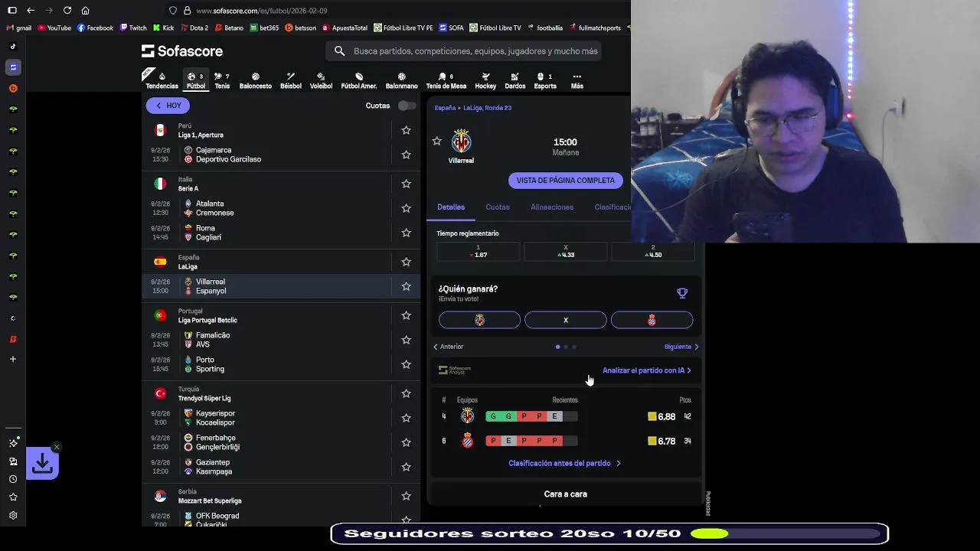Screen dimensions: 980x551
Task: Open the YouTube bookmark
Action: 54,28
